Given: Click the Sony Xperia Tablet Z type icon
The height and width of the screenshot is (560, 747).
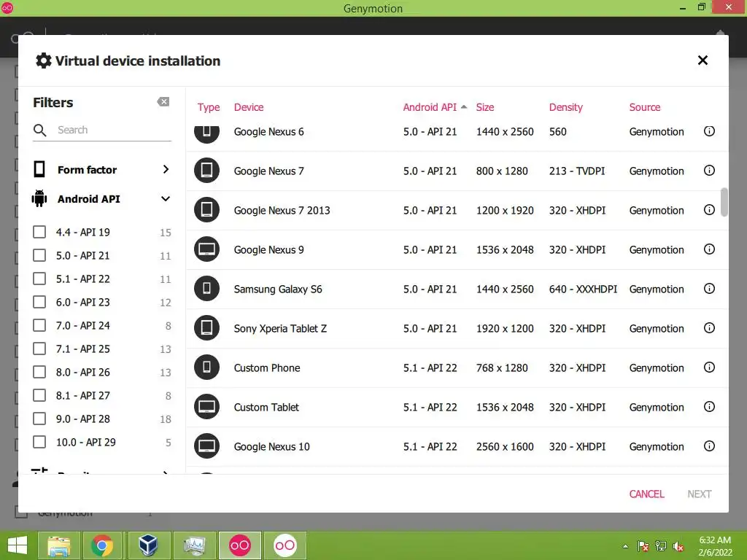Looking at the screenshot, I should 206,328.
